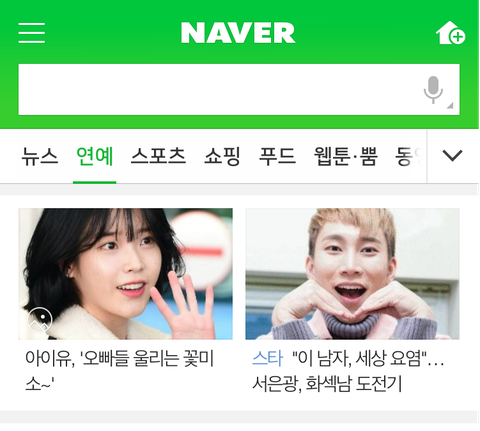Open the partially hidden 동 tab
This screenshot has height=431, width=480.
(x=408, y=156)
